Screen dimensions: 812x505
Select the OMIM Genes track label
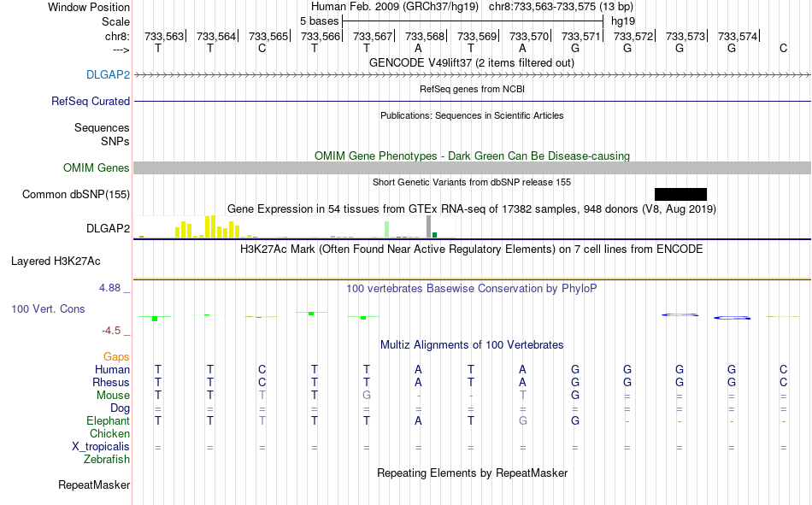coord(96,167)
